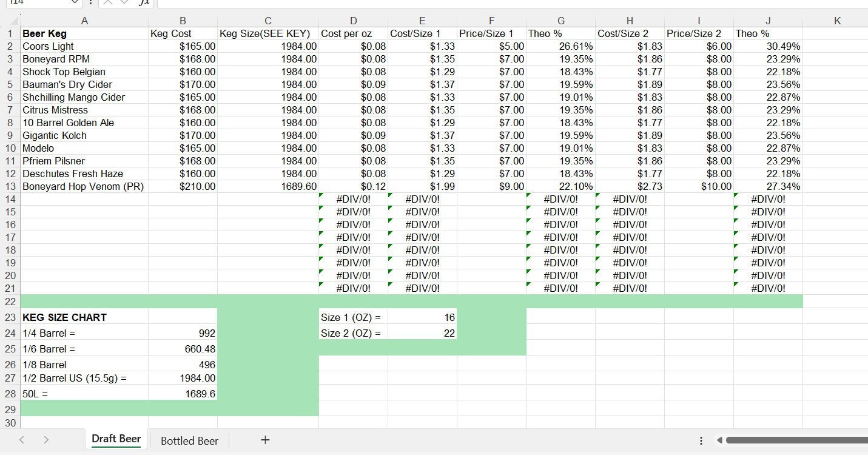Select row 13 by its header
Screen dimensions: 868x455
click(10, 186)
